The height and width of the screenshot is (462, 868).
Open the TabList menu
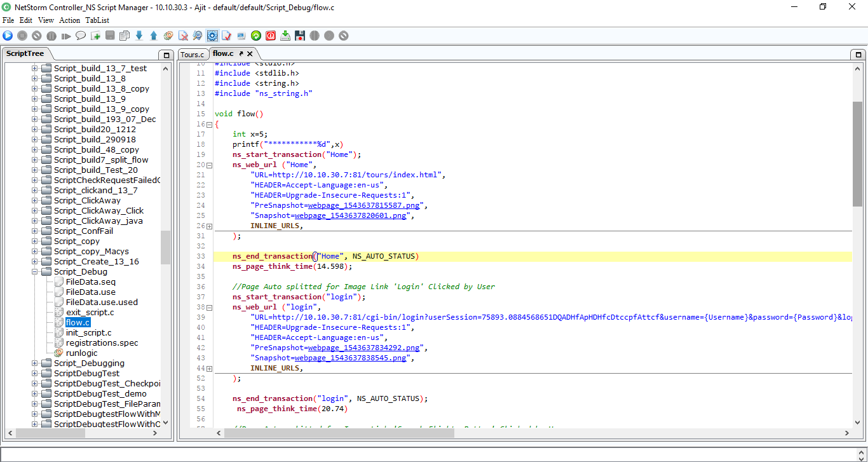[x=97, y=20]
